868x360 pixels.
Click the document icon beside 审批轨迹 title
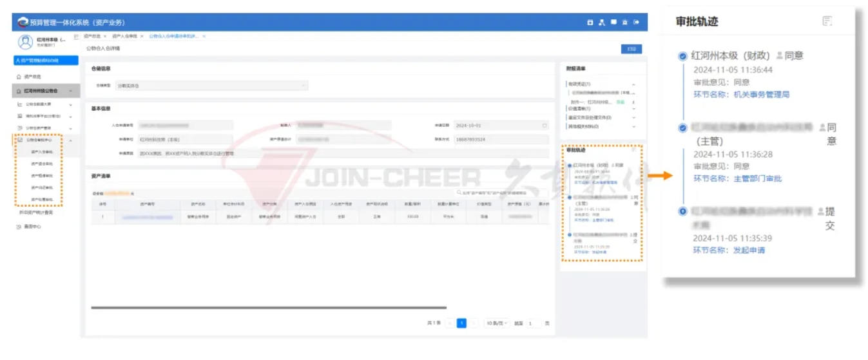pyautogui.click(x=827, y=21)
